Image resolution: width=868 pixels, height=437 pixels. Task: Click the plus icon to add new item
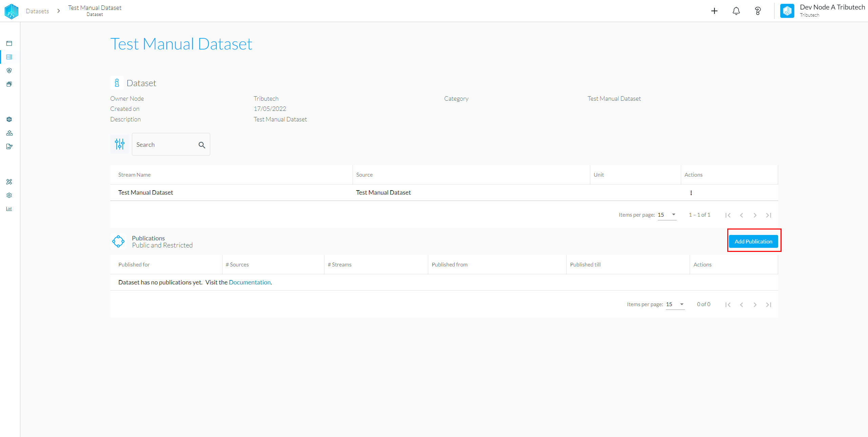[x=714, y=11]
